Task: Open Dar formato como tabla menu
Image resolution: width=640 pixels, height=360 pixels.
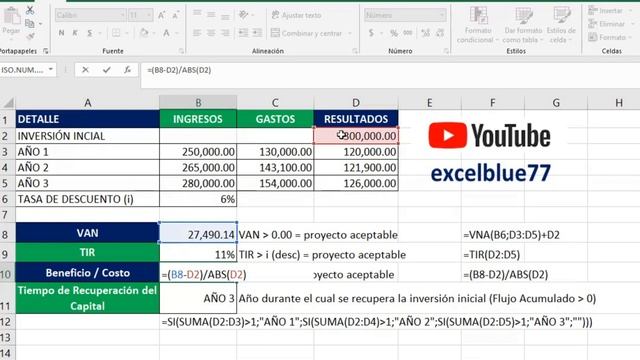Action: click(523, 25)
